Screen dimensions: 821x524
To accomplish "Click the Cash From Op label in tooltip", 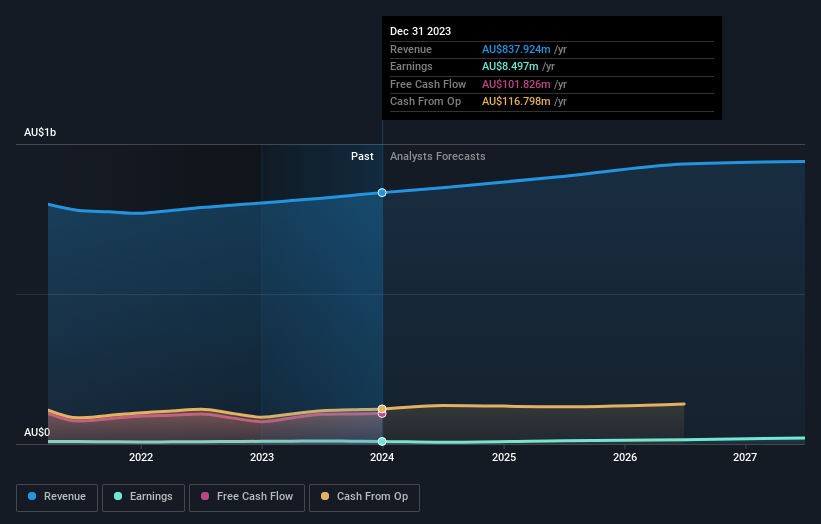I will click(425, 102).
